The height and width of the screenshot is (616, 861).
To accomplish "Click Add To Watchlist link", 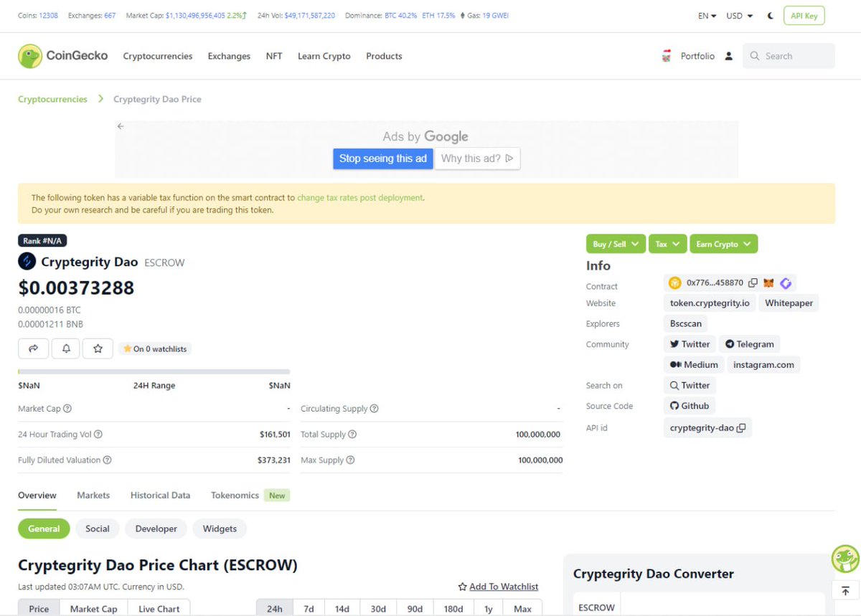I will point(498,587).
